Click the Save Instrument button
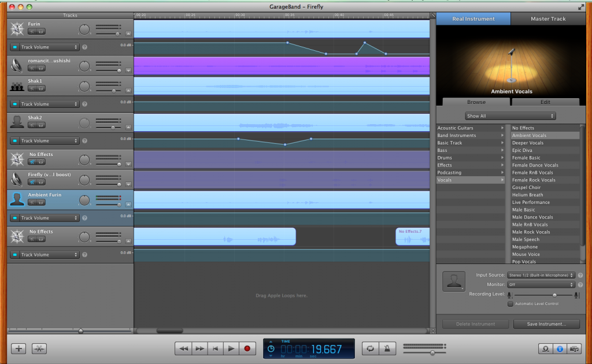This screenshot has width=592, height=364. [546, 324]
